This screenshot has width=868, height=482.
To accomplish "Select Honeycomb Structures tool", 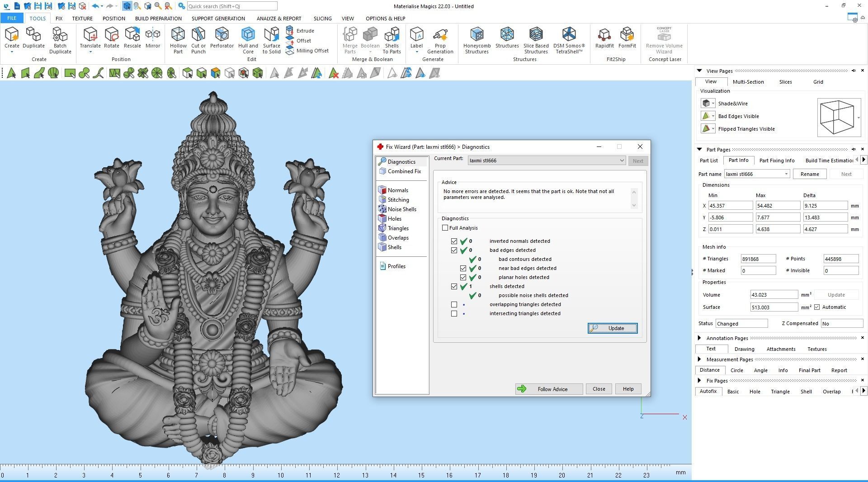I will (x=476, y=40).
